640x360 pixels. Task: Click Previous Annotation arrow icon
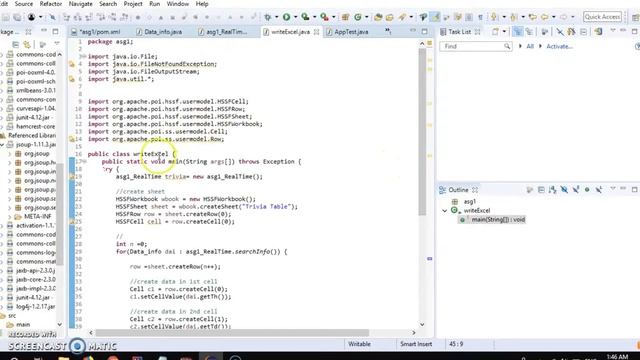[513, 17]
